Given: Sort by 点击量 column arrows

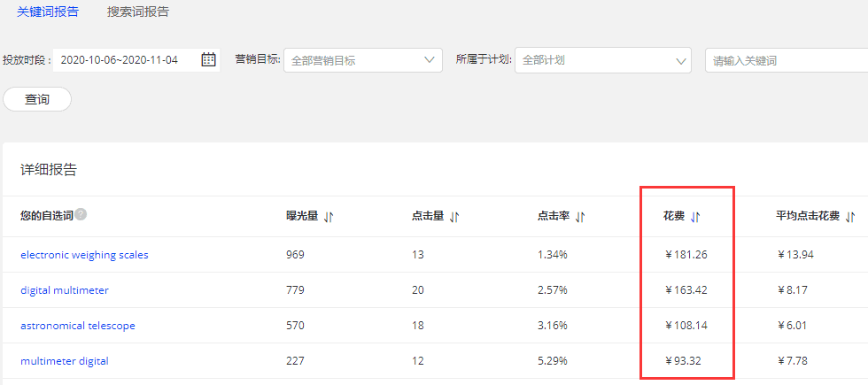Looking at the screenshot, I should pyautogui.click(x=454, y=218).
